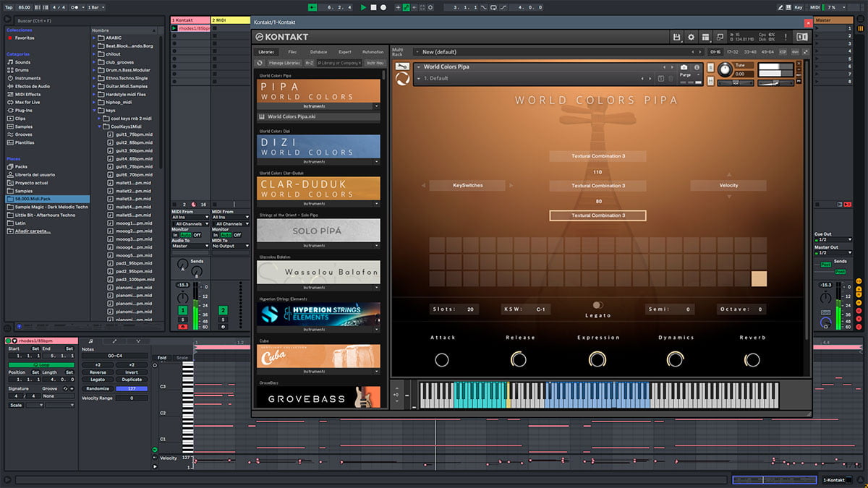Expand the Cuba library Instruments dropdown
The width and height of the screenshot is (868, 488).
click(376, 371)
